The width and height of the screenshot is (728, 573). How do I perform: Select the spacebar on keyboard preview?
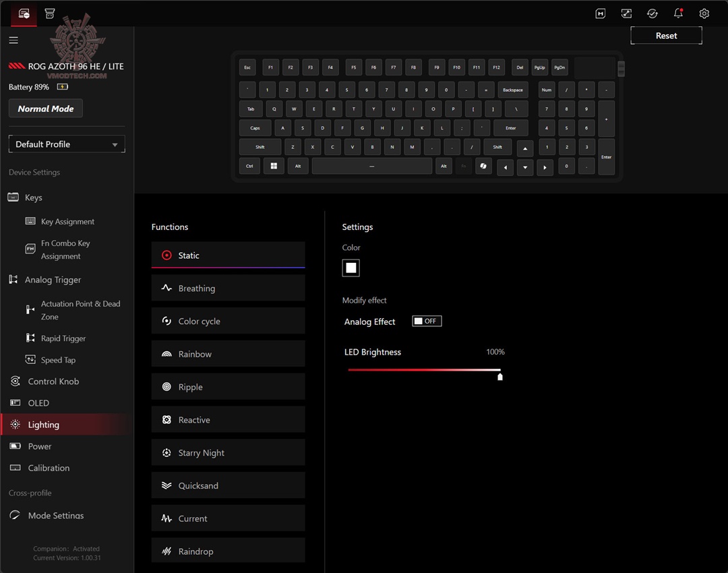[x=372, y=166]
